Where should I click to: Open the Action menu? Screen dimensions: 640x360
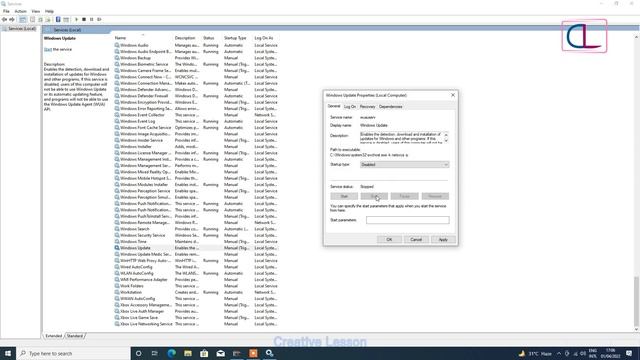[20, 11]
